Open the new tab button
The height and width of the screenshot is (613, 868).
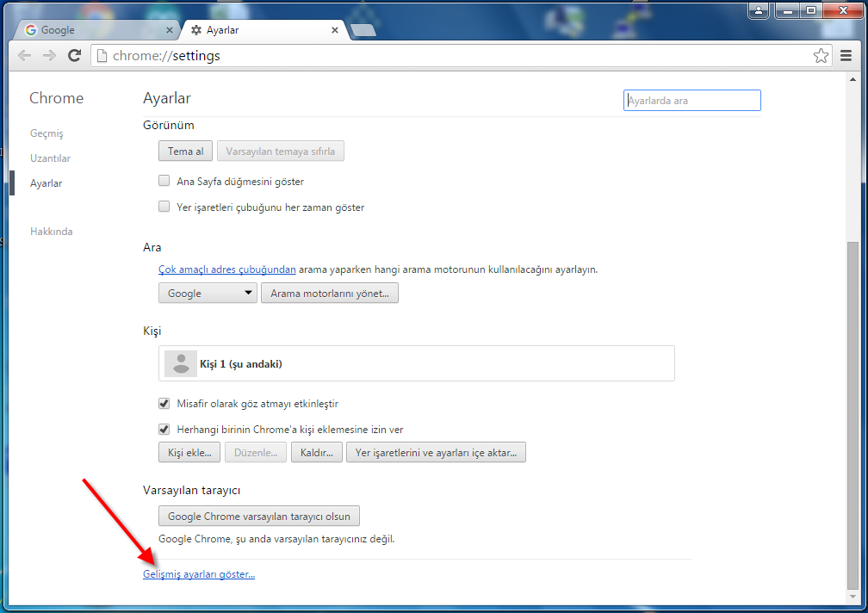click(363, 30)
